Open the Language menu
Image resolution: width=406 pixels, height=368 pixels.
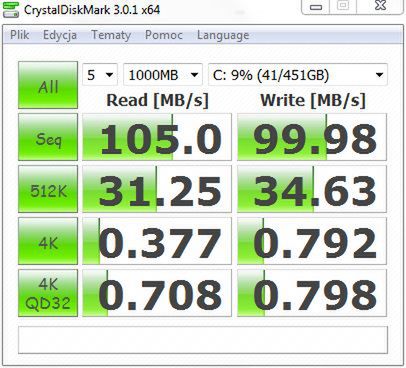[x=223, y=35]
